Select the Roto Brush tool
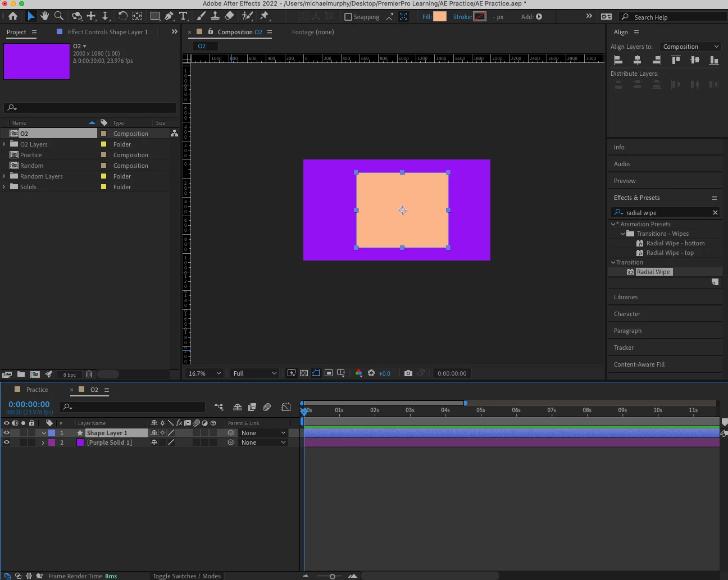Screen dimensions: 728x580 pyautogui.click(x=247, y=16)
